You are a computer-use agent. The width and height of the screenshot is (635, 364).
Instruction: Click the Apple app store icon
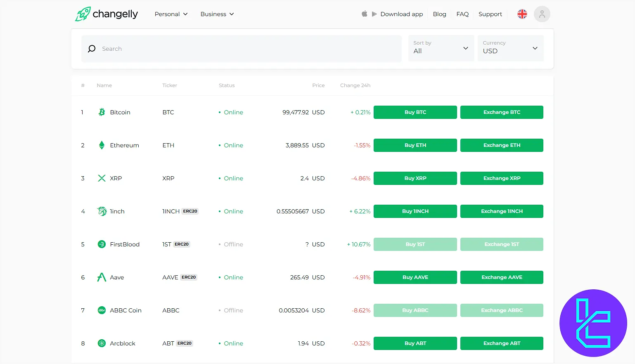(x=365, y=14)
